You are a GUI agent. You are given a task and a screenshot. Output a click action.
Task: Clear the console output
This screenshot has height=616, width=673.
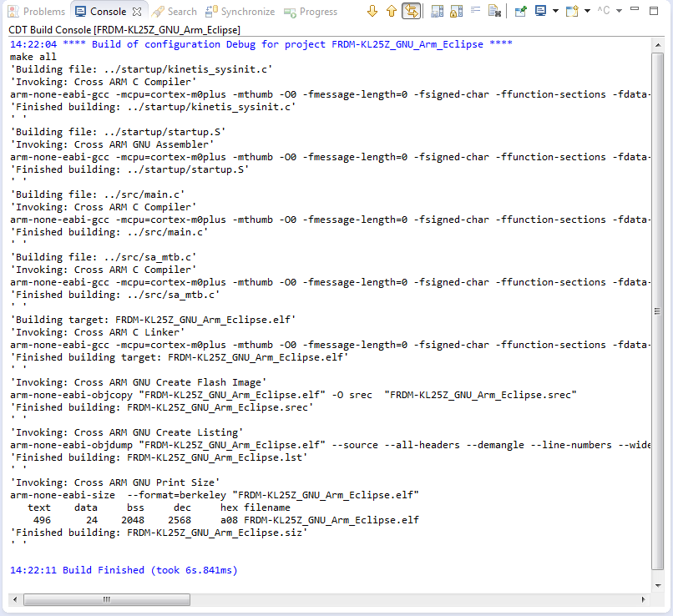coord(494,11)
